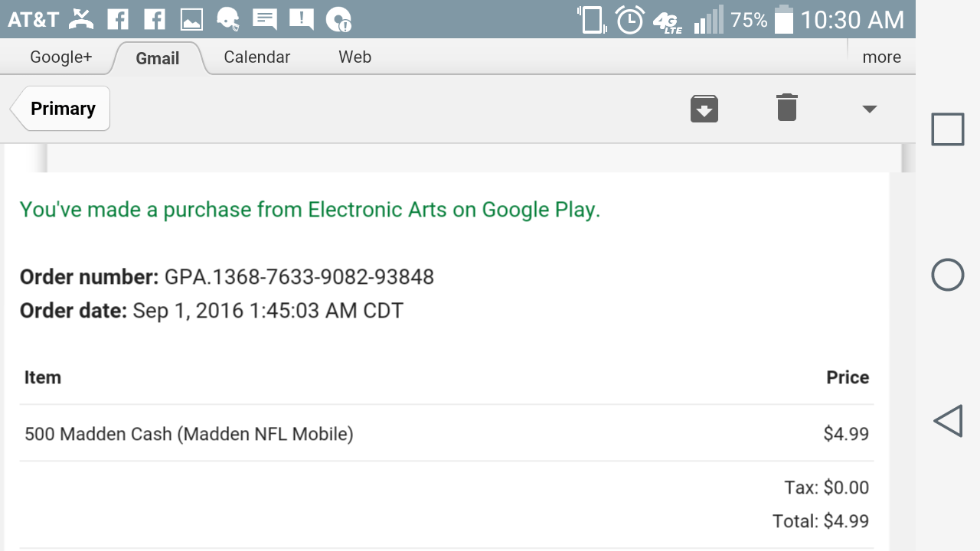
Task: Archive this email with the archive icon
Action: tap(704, 109)
